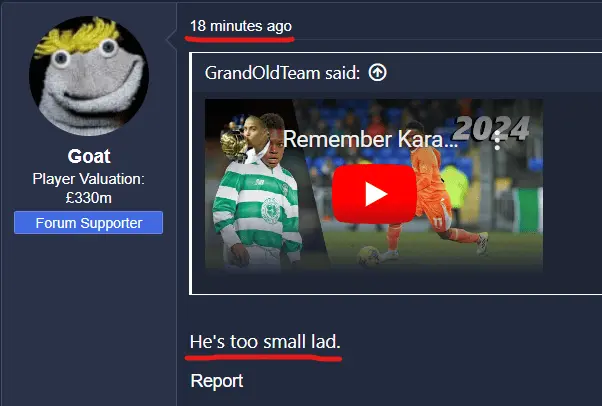The height and width of the screenshot is (406, 602).
Task: Click the Goat username
Action: coord(89,156)
